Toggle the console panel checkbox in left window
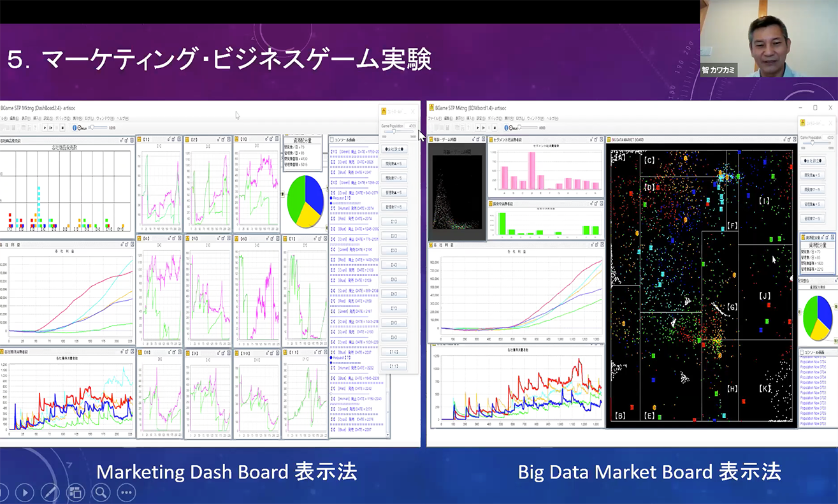The image size is (838, 504). coord(333,140)
